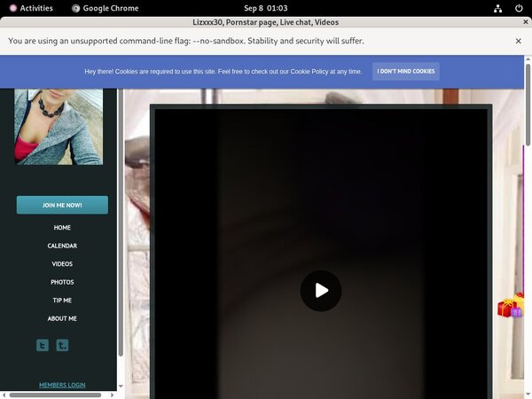Open the Activities overview

[x=30, y=8]
